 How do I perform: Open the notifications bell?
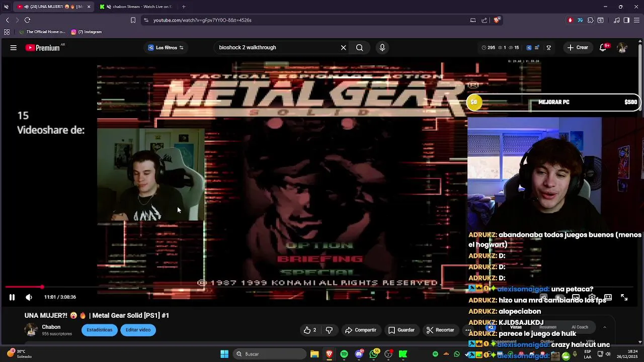point(603,48)
